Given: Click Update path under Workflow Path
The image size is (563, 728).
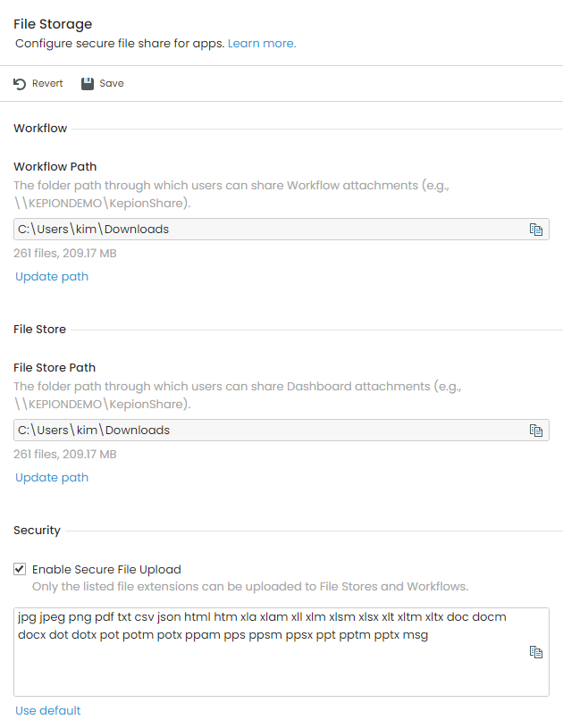Looking at the screenshot, I should point(52,276).
